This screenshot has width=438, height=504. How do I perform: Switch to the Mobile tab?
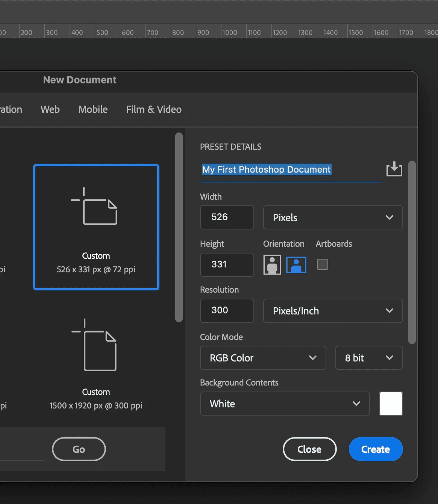click(x=93, y=109)
